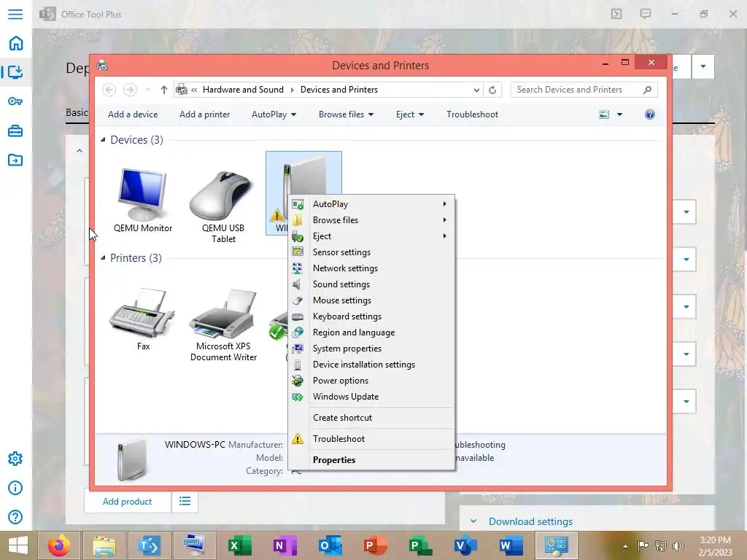The width and height of the screenshot is (747, 560).
Task: Select the QEMU Monitor device
Action: point(143,200)
